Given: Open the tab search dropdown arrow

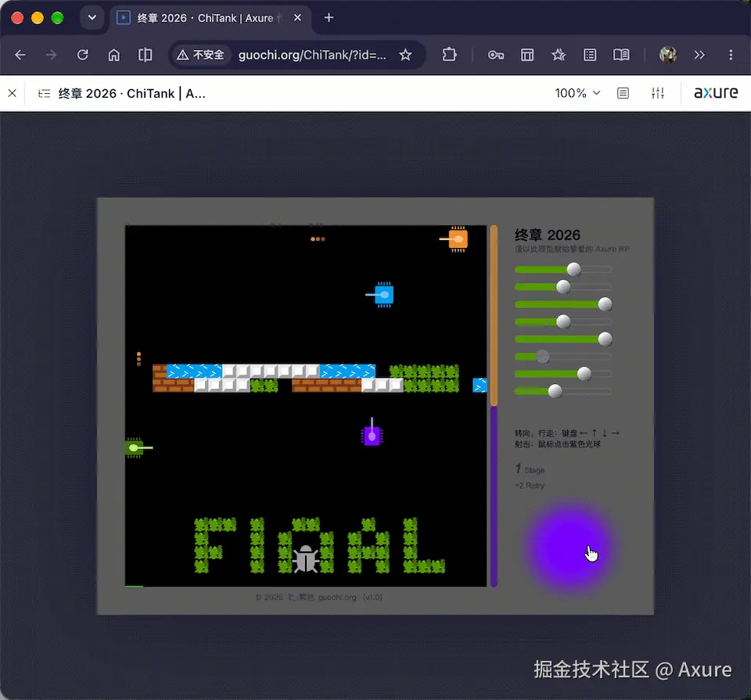Looking at the screenshot, I should click(x=92, y=18).
